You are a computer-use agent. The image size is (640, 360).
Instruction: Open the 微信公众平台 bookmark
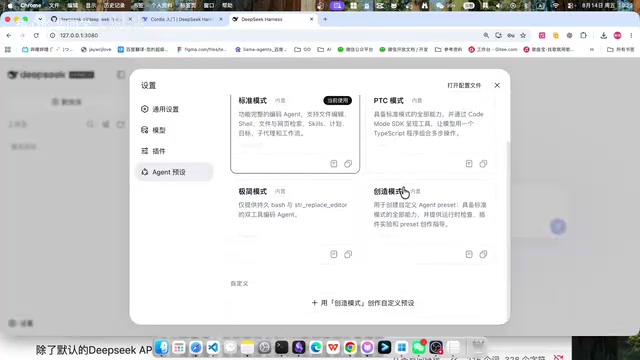tap(355, 49)
